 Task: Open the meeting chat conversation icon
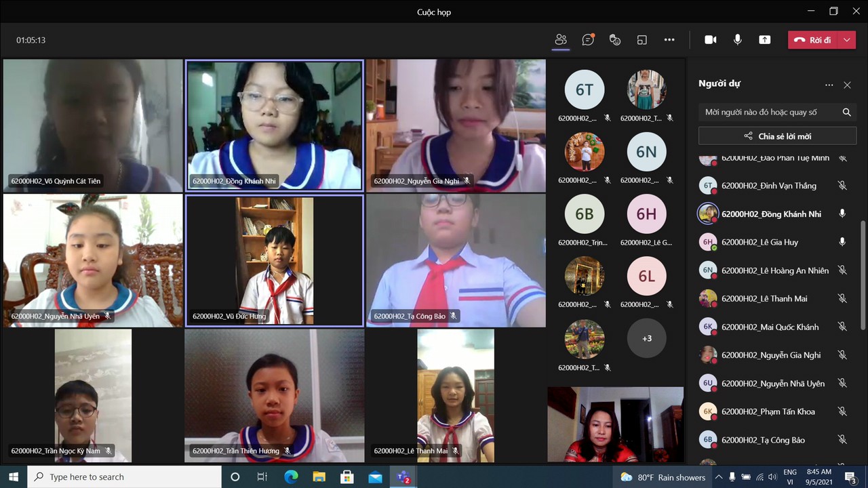point(588,40)
